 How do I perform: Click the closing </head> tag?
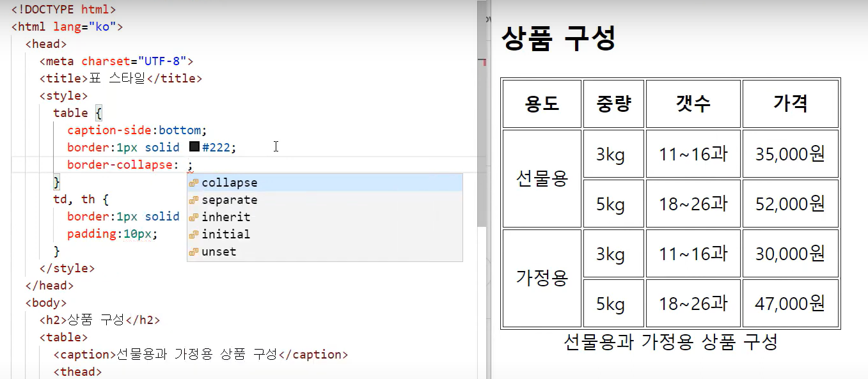(50, 286)
